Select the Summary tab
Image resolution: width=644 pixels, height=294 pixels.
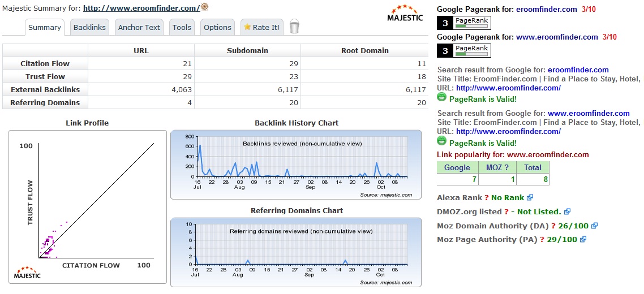point(45,28)
